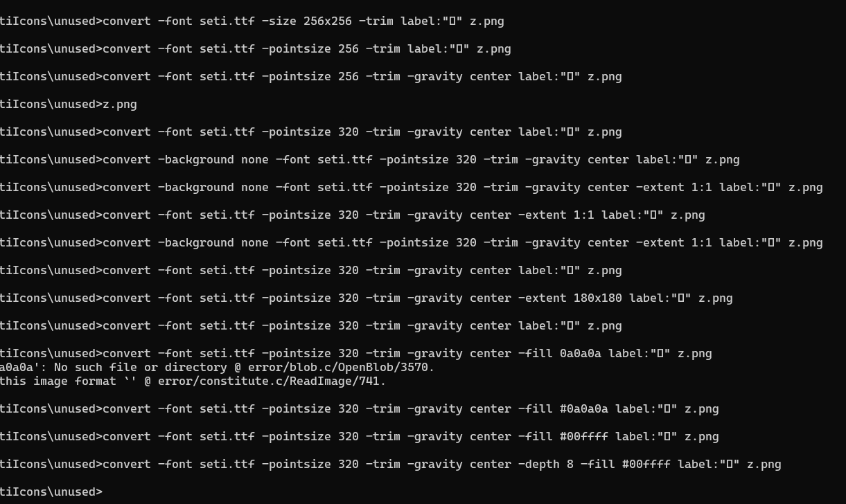Click the 'error/blob.c/OpenBlob/3570' error path
846x504 pixels.
pyautogui.click(x=341, y=367)
